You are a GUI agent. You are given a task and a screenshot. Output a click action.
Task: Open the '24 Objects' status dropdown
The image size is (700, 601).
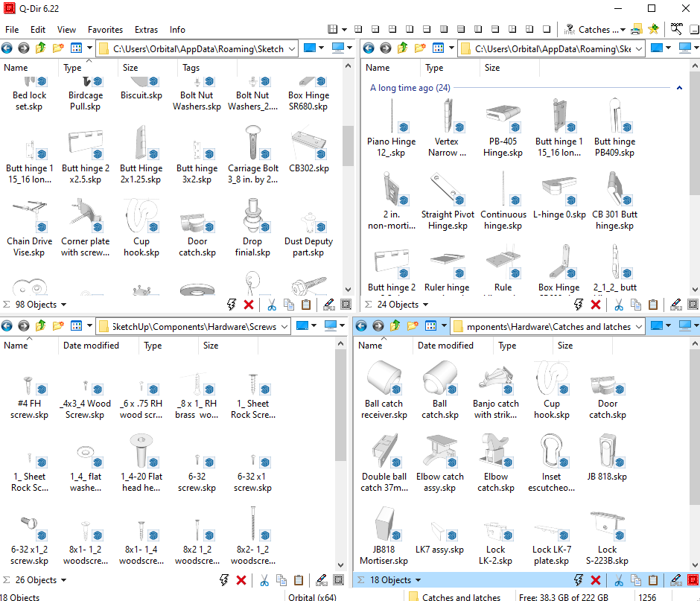click(425, 305)
